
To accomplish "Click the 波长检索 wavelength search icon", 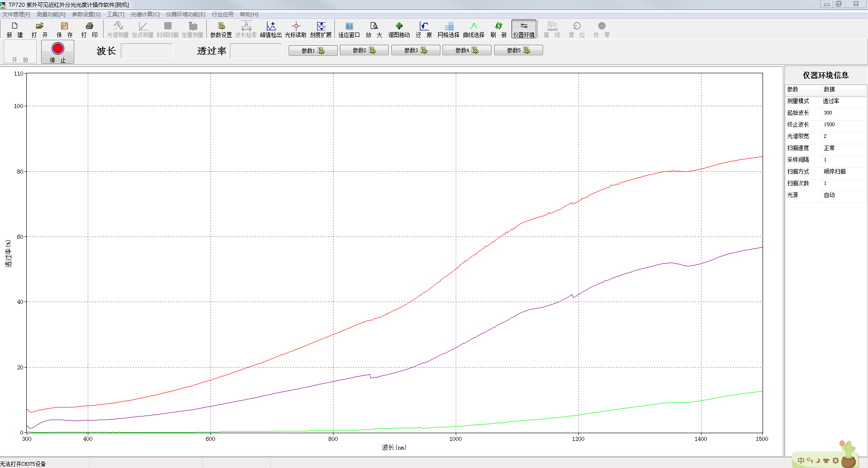I will coord(246,29).
